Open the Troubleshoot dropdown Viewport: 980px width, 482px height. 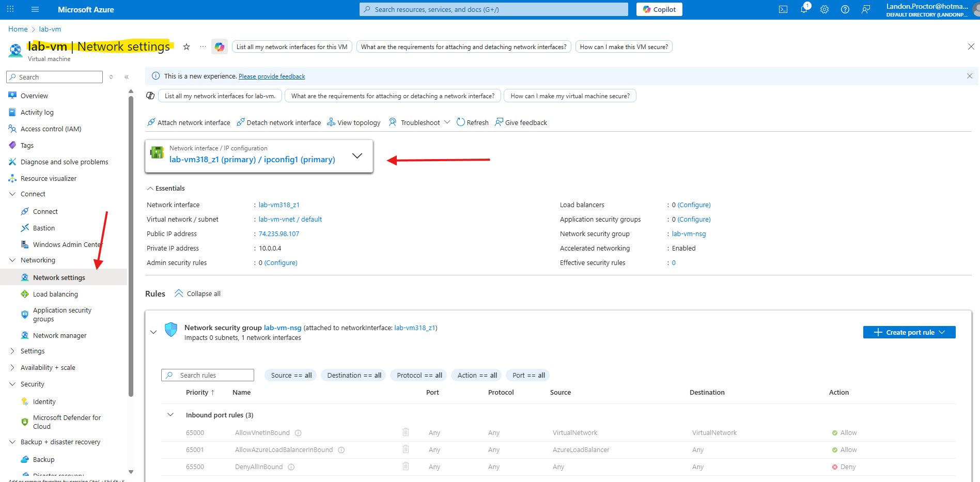tap(419, 122)
